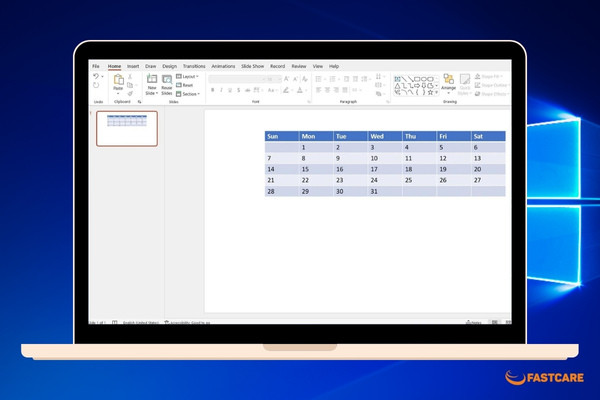Image resolution: width=600 pixels, height=400 pixels.
Task: Click the Numbering list icon
Action: pyautogui.click(x=333, y=79)
